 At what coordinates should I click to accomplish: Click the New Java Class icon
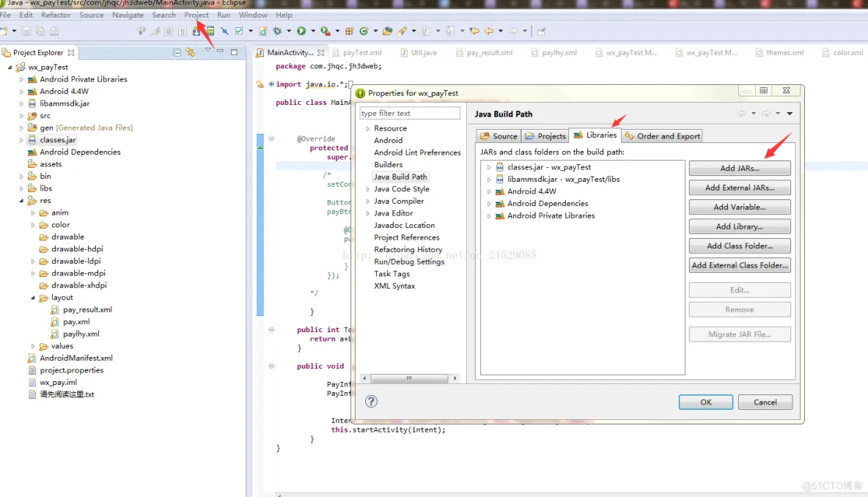[x=364, y=31]
